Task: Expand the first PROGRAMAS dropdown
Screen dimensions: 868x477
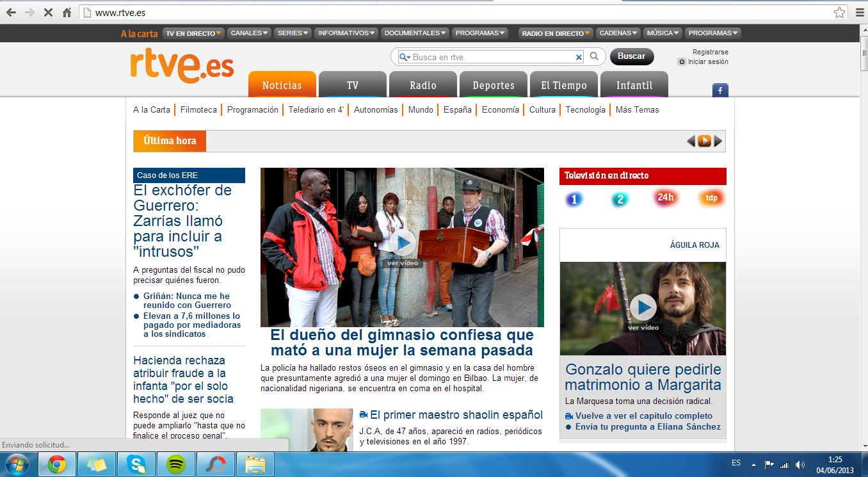Action: [x=480, y=33]
